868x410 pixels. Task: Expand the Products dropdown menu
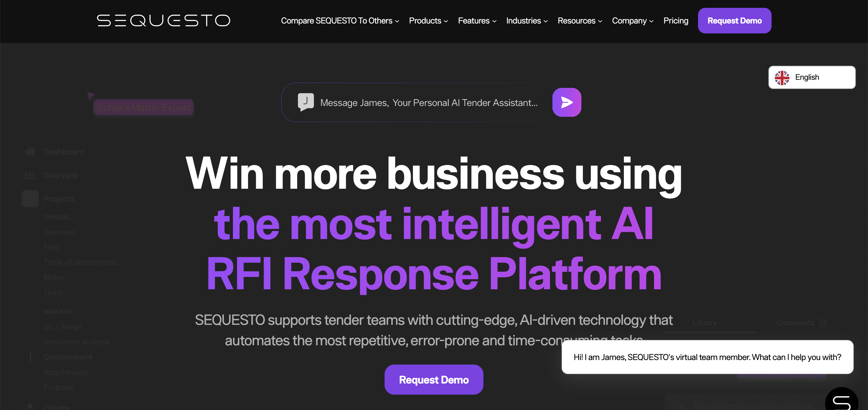coord(428,21)
